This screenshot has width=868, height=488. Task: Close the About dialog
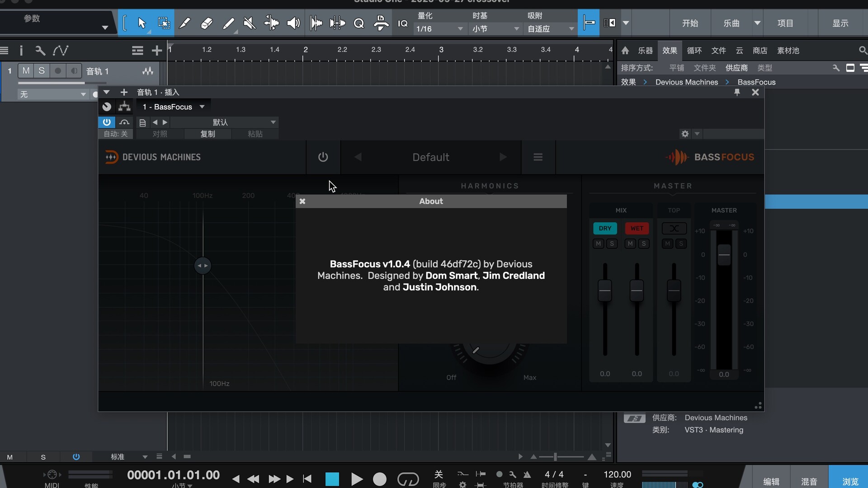coord(302,202)
